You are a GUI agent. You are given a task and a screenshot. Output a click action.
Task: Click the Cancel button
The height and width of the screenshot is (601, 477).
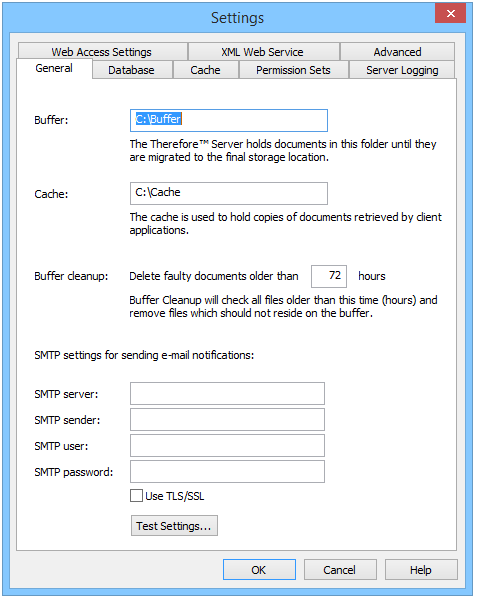click(x=340, y=570)
